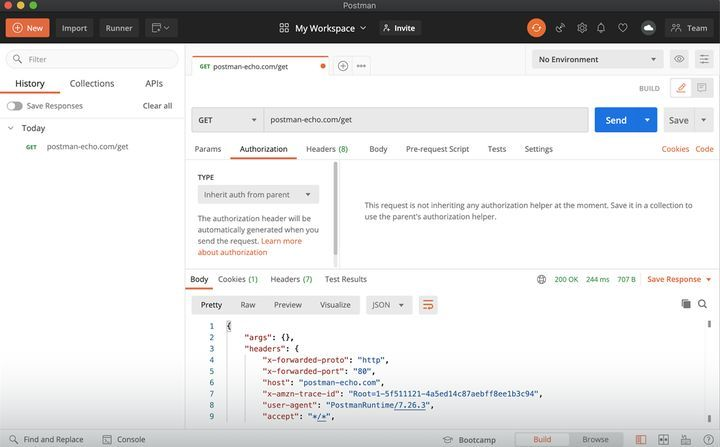Open the capture requests satellite icon
The image size is (720, 447).
pos(560,28)
